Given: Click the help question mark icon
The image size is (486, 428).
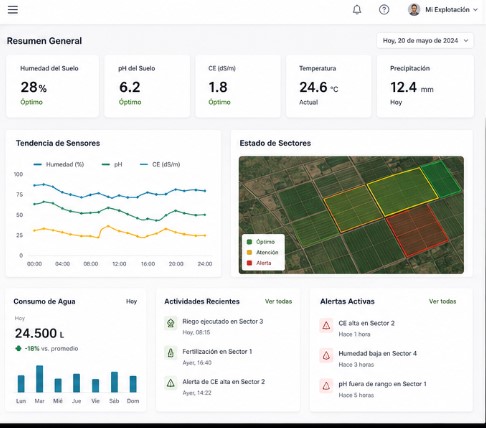Looking at the screenshot, I should pos(384,10).
